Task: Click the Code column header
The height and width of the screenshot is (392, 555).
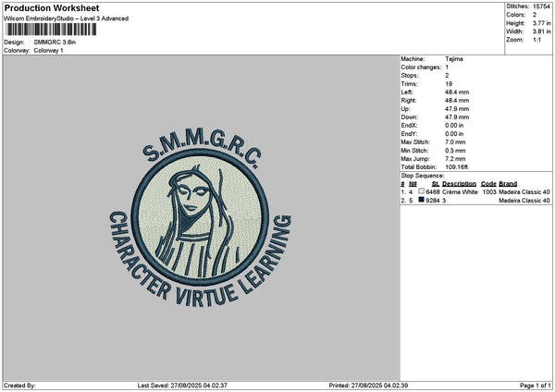Action: [488, 184]
